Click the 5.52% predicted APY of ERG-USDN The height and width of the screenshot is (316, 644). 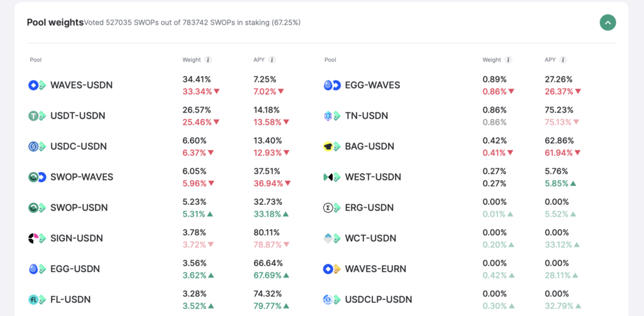[x=557, y=214]
